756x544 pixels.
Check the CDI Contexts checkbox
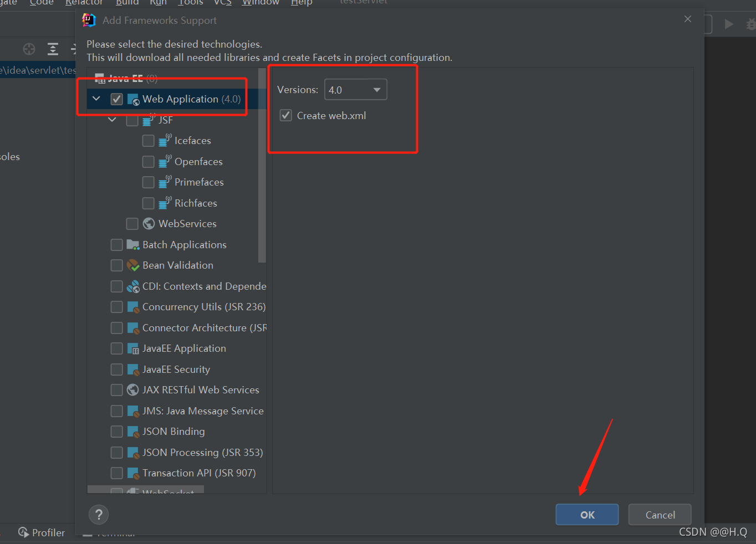tap(117, 286)
